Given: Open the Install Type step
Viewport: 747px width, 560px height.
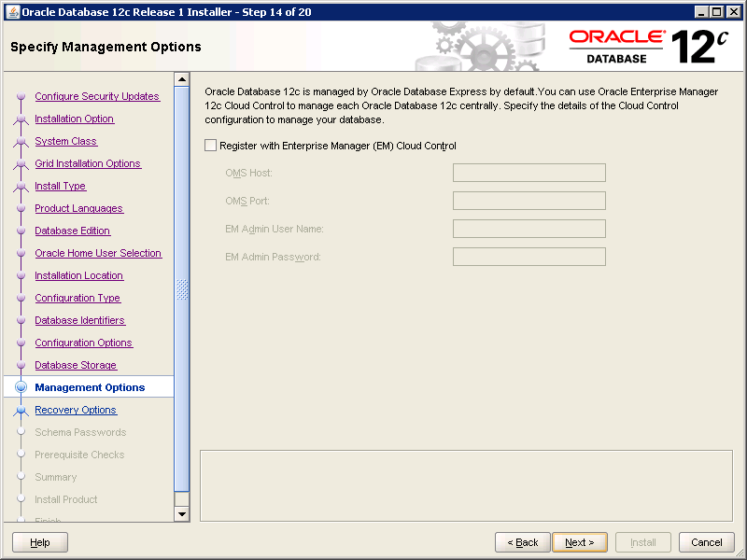Looking at the screenshot, I should pos(61,186).
